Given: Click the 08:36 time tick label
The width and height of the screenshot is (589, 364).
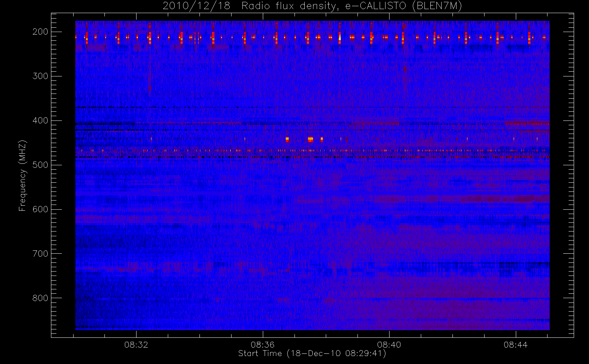Looking at the screenshot, I should pyautogui.click(x=262, y=345).
